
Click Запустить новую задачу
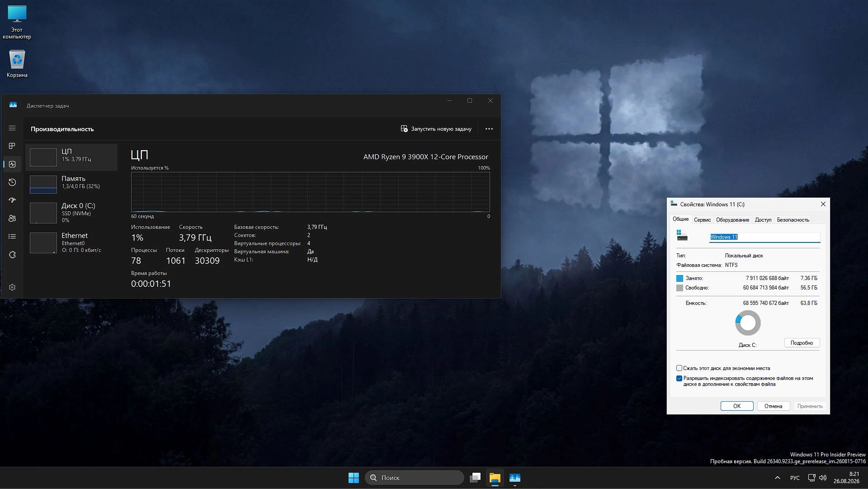[x=436, y=129]
